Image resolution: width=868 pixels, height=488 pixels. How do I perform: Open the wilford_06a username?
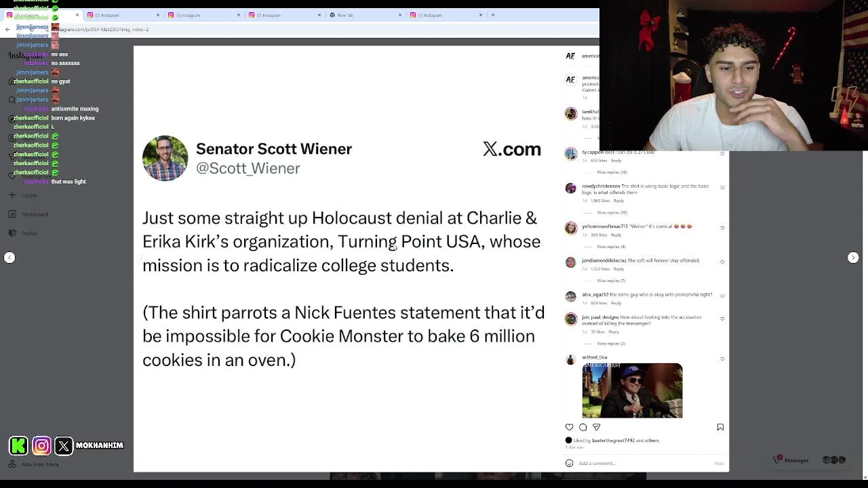click(594, 357)
